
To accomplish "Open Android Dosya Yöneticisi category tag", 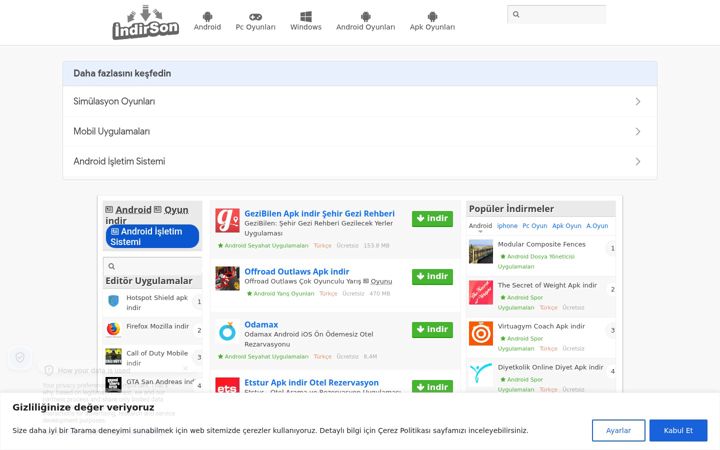I will pyautogui.click(x=536, y=261).
